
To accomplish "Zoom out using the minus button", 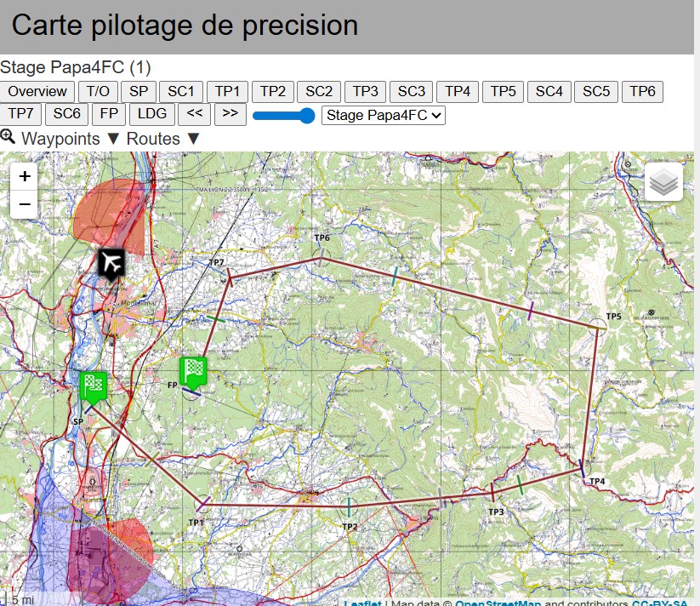I will coord(25,204).
